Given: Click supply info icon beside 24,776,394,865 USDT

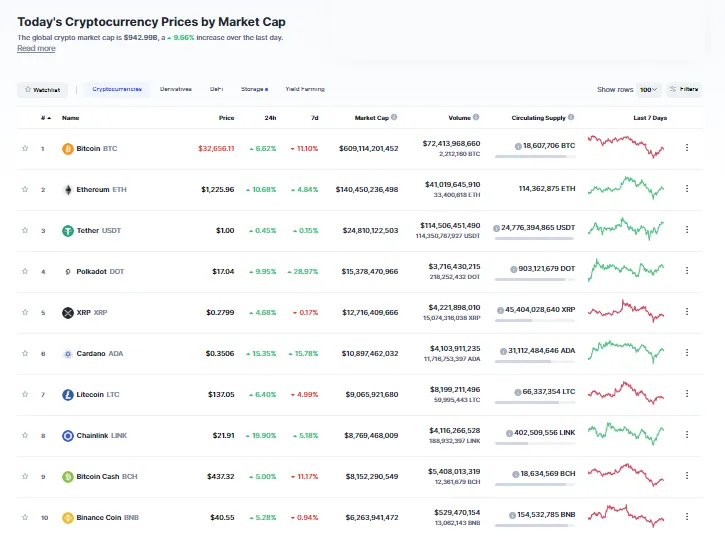Looking at the screenshot, I should (497, 228).
